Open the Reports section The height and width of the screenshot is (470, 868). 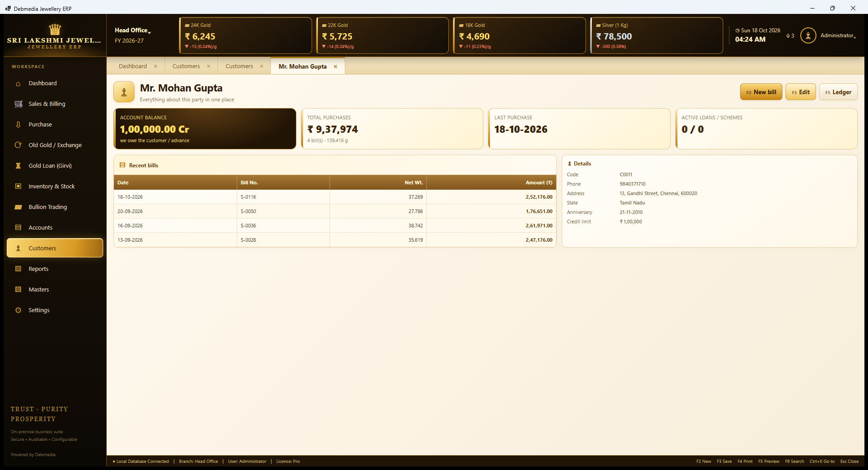click(x=55, y=269)
